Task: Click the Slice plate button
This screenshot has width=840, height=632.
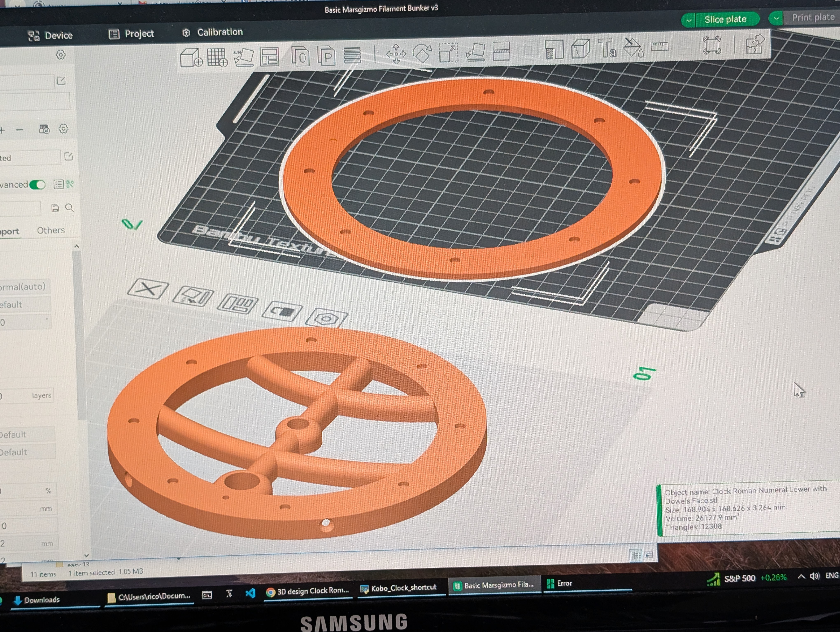Action: pyautogui.click(x=725, y=19)
